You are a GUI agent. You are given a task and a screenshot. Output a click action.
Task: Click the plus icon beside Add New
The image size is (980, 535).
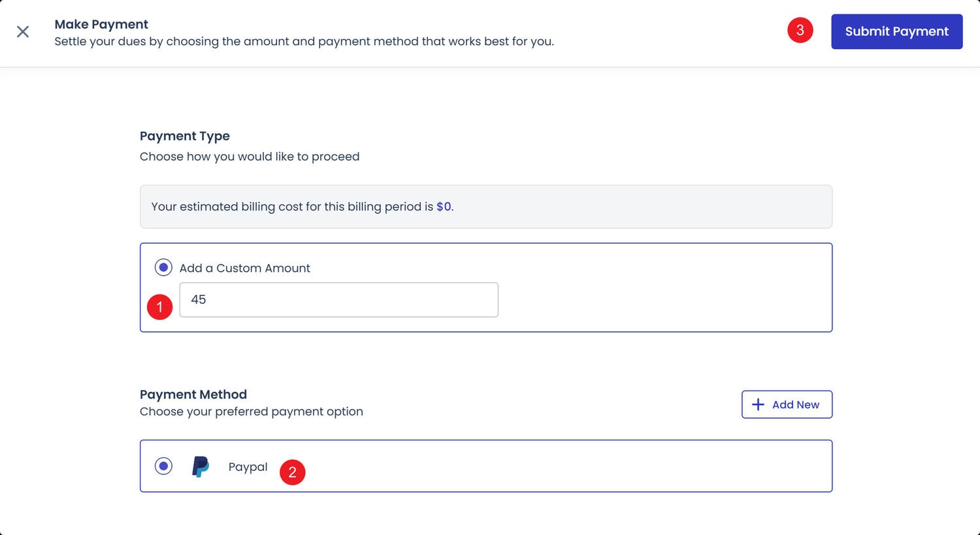758,404
